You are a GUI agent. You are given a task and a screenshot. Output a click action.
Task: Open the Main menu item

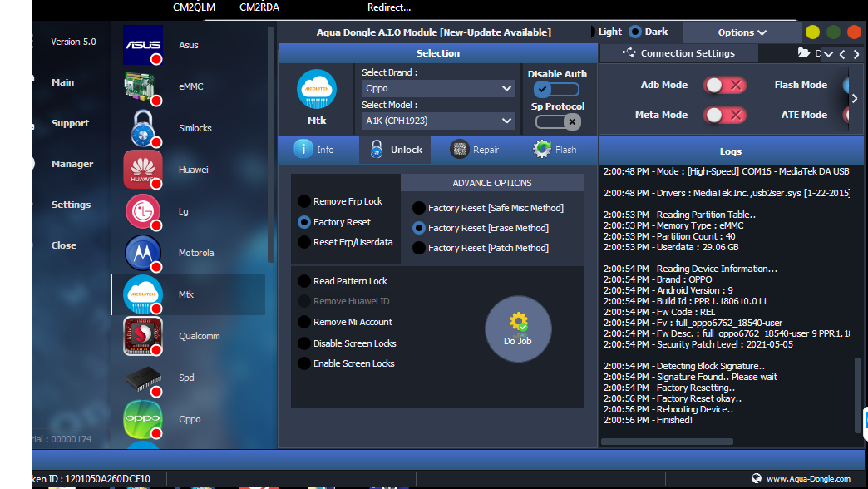[62, 82]
